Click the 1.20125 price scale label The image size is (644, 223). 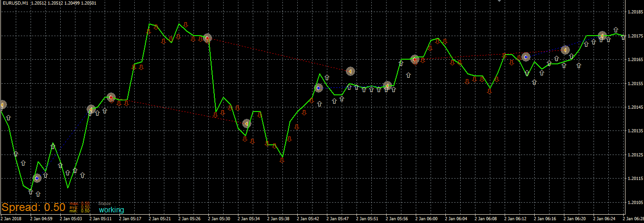(635, 155)
